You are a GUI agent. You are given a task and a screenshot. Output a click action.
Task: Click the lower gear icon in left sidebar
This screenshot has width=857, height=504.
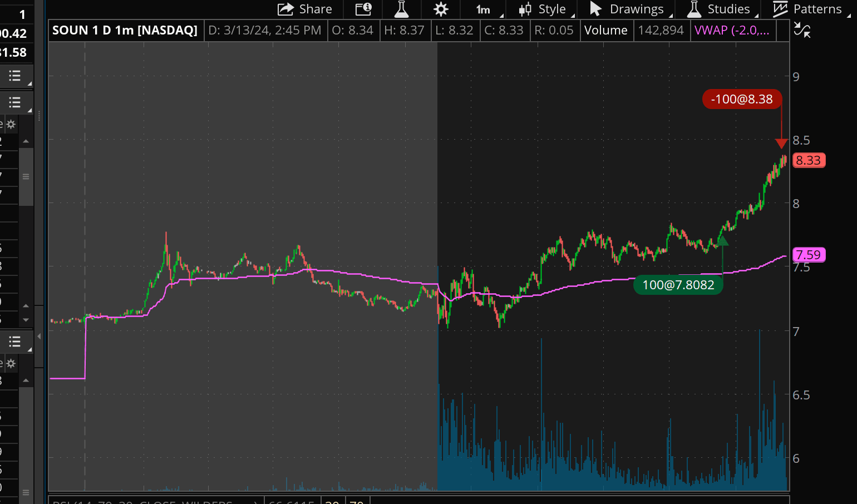11,364
